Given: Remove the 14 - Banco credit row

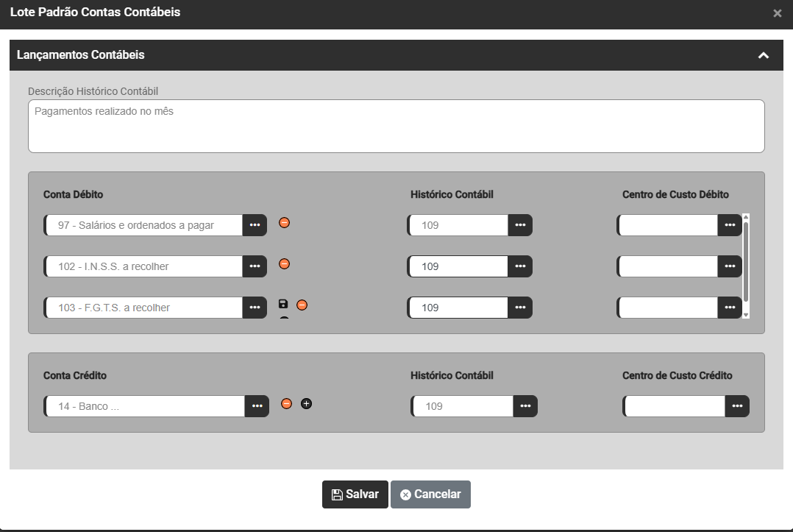Looking at the screenshot, I should pyautogui.click(x=286, y=403).
